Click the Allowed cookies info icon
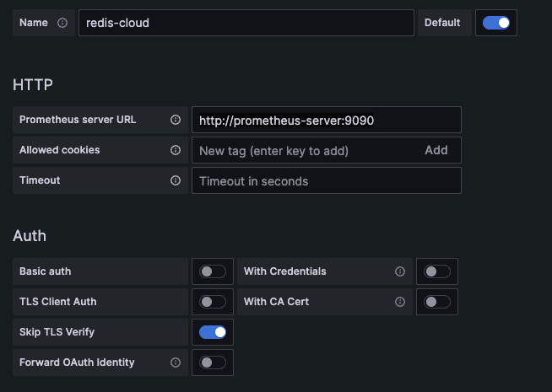 (176, 150)
